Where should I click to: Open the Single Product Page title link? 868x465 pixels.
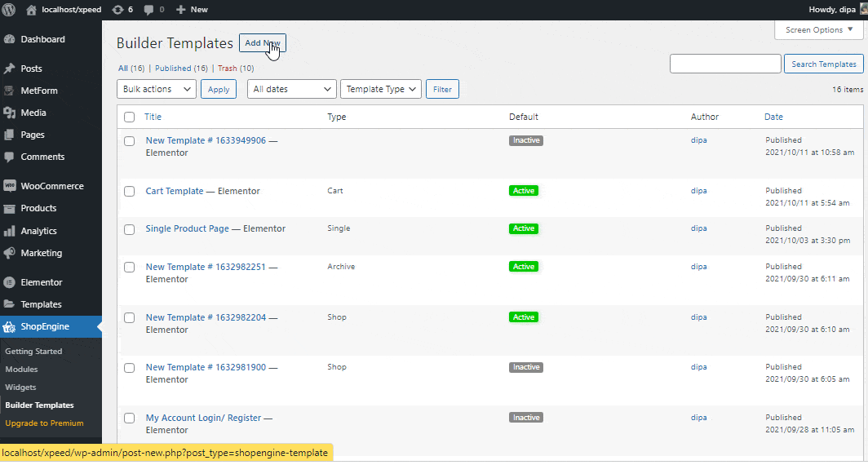[187, 228]
